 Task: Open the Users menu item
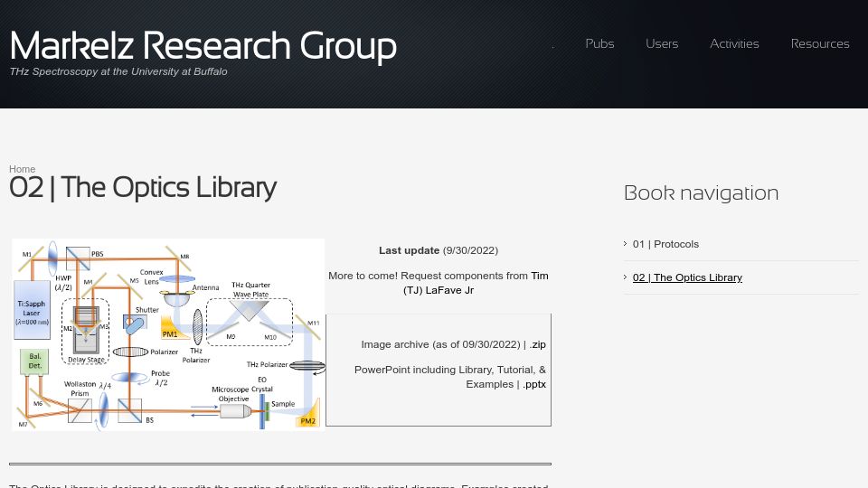coord(662,43)
